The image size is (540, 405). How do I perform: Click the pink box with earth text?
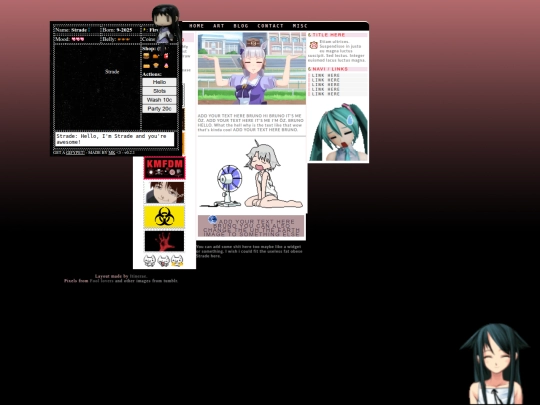[251, 226]
